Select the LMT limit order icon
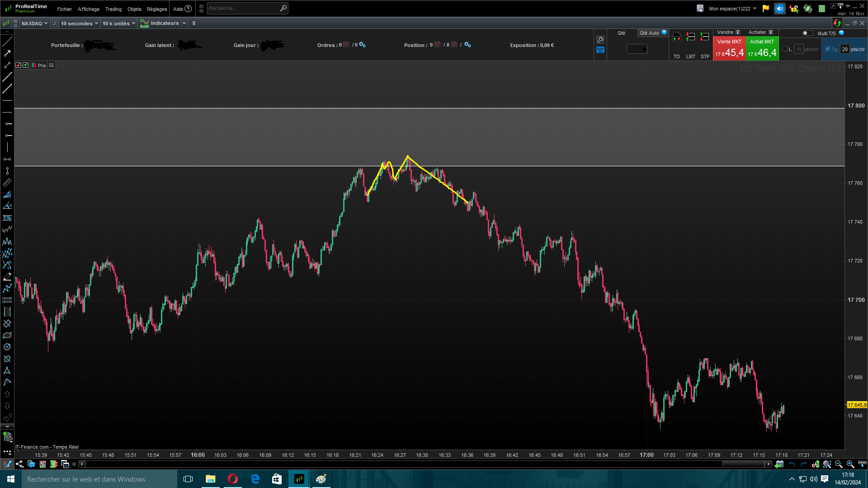Image resolution: width=868 pixels, height=488 pixels. pyautogui.click(x=690, y=37)
